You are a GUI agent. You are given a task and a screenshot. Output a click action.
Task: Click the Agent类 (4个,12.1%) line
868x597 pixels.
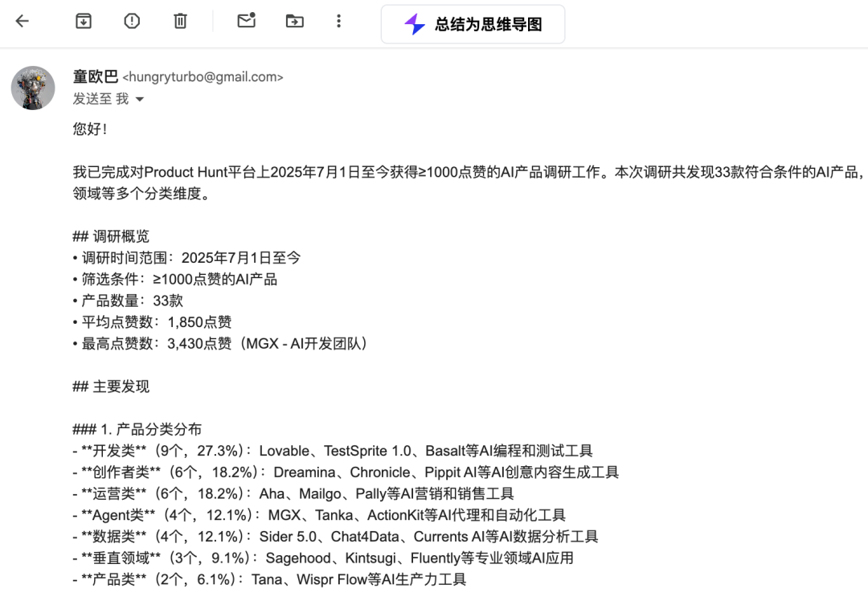(319, 515)
